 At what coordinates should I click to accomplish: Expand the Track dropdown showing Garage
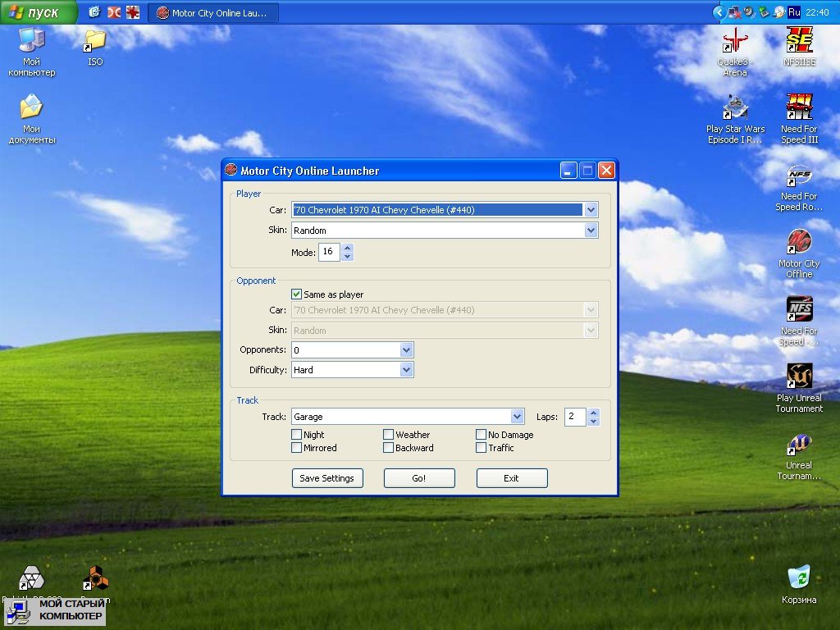[x=517, y=417]
